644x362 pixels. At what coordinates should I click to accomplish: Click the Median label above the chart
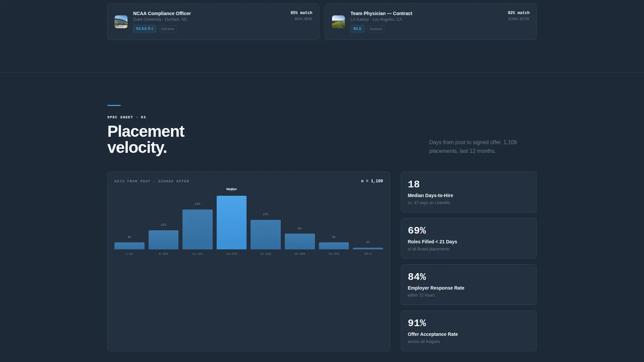click(231, 189)
